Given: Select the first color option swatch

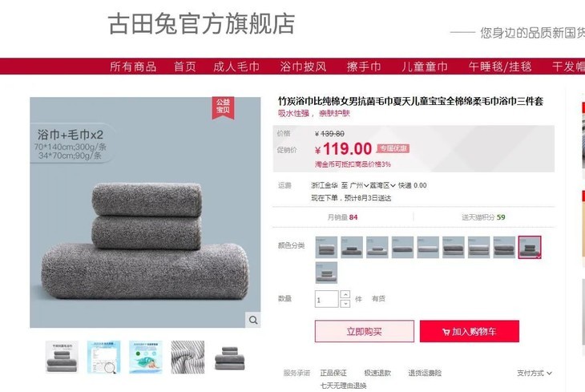Looking at the screenshot, I should pyautogui.click(x=326, y=247).
